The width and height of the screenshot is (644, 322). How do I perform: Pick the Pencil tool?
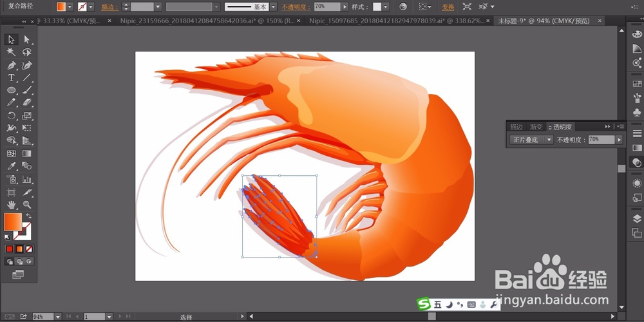pos(11,102)
